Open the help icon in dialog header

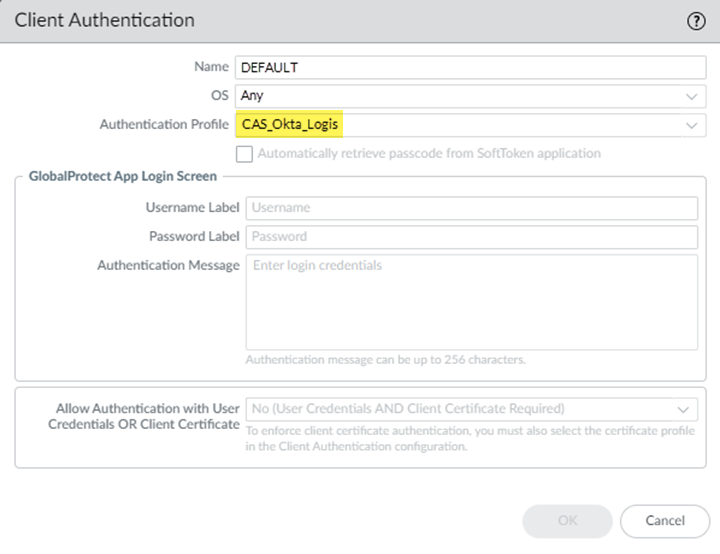pos(696,21)
